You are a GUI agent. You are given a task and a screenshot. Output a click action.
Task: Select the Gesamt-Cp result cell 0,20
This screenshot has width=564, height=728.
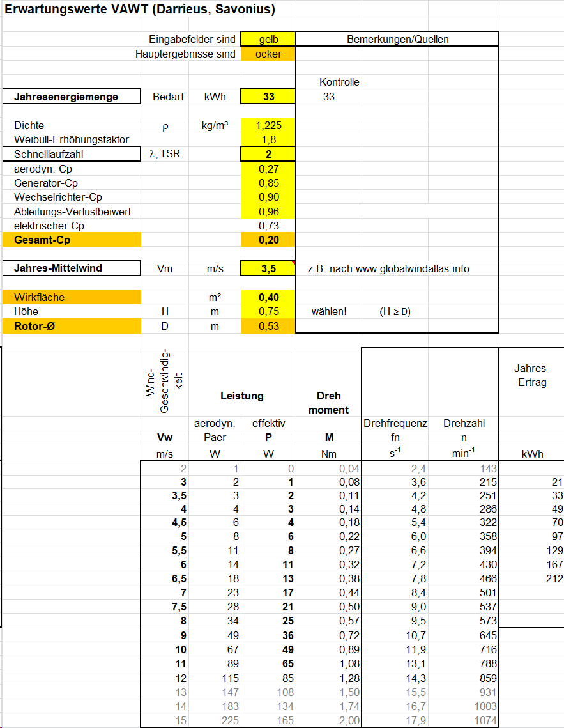click(268, 240)
